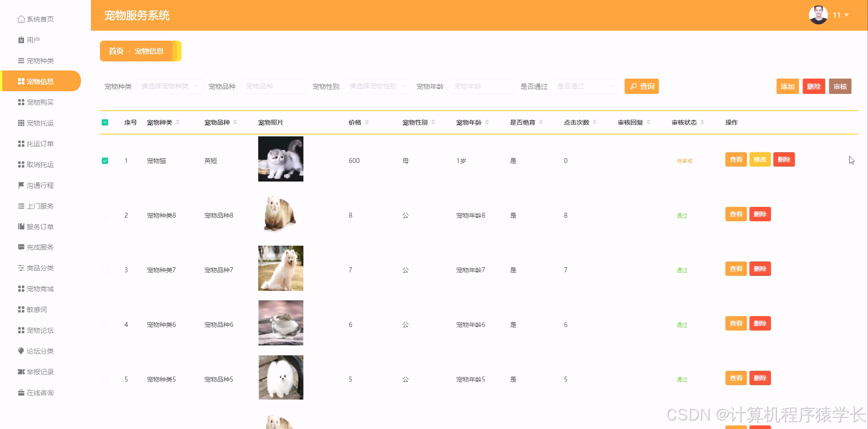Sort table by 价格 column arrows
The width and height of the screenshot is (868, 429).
coord(368,122)
